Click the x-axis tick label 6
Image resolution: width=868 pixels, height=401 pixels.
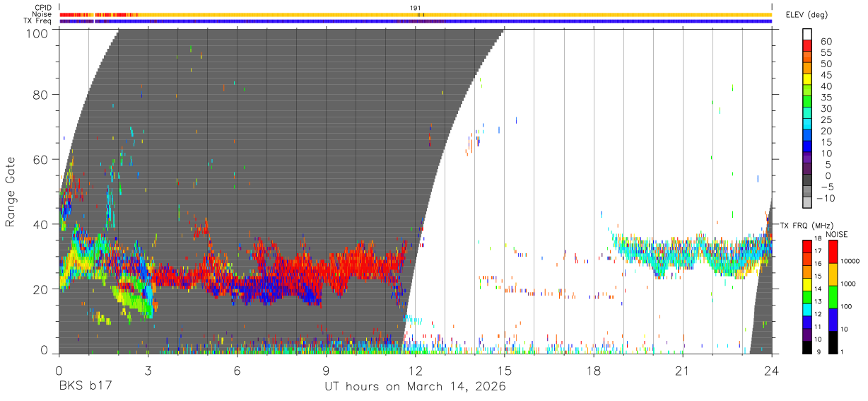[237, 371]
